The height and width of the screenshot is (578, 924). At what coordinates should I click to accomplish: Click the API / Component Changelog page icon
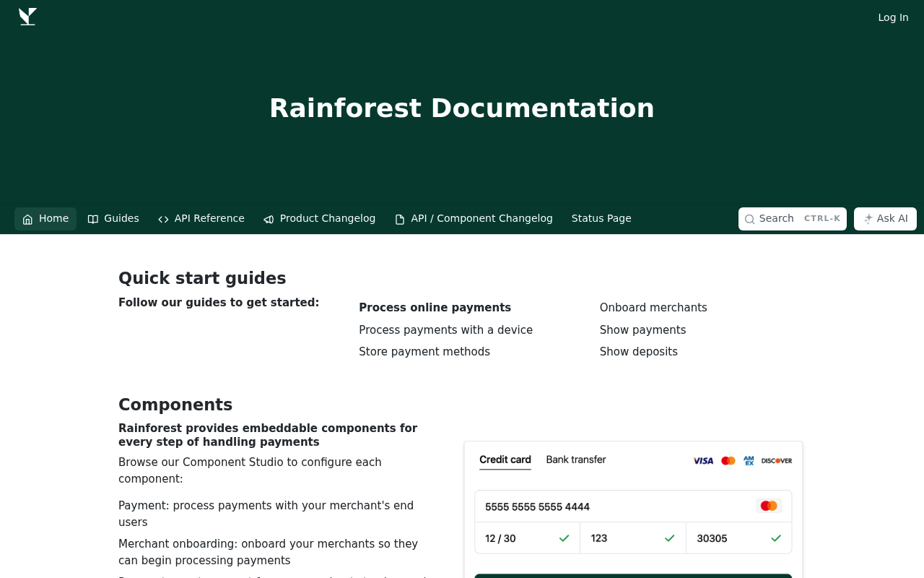coord(400,219)
